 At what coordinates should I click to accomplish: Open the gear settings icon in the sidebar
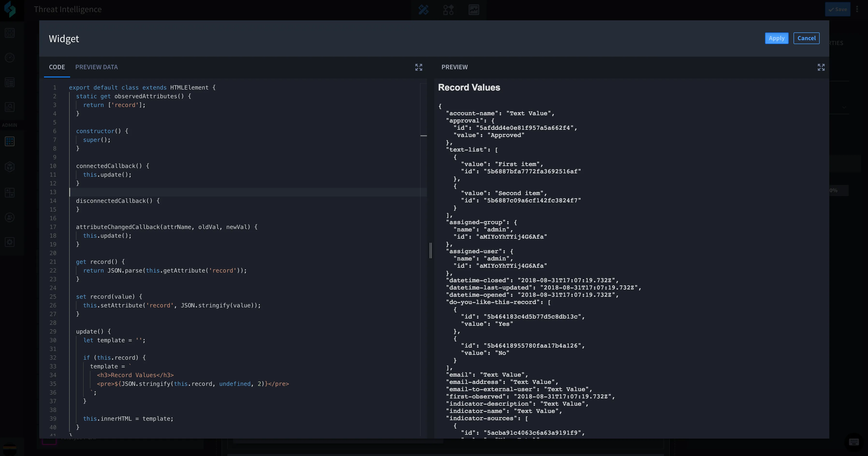click(10, 242)
